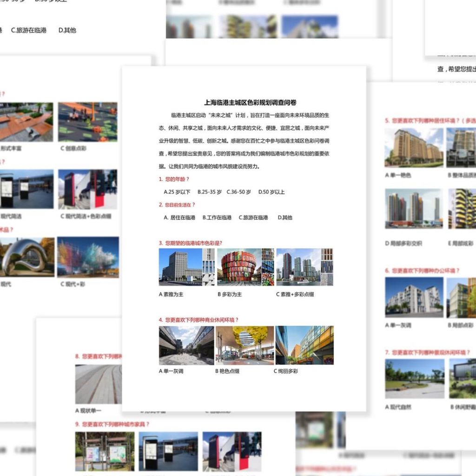Select question 5 beige apartment block photo A

coord(414,147)
